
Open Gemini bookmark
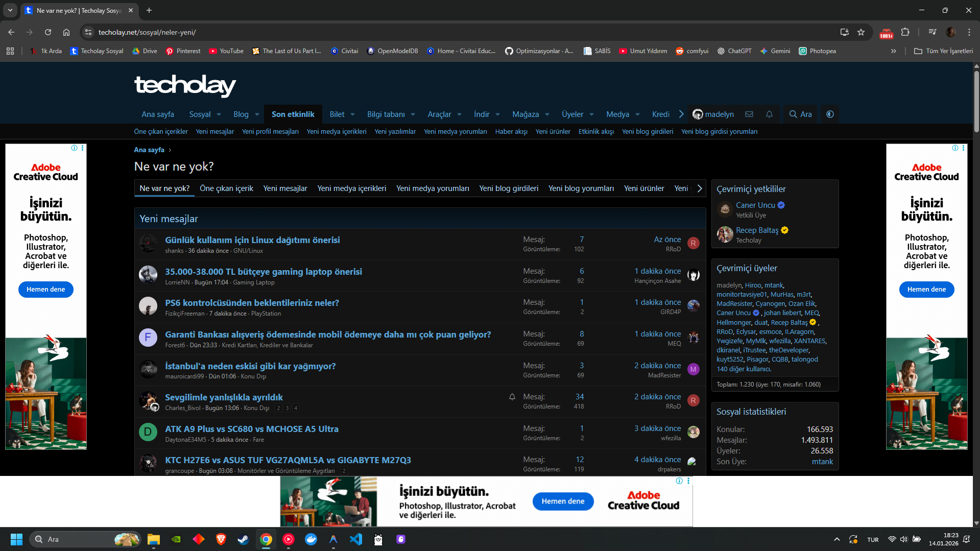point(775,51)
